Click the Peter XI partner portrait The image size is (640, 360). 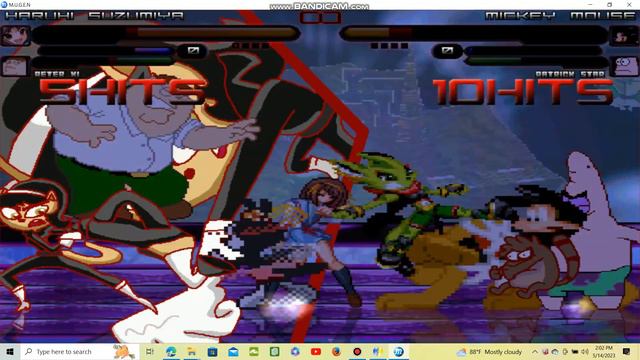pos(15,66)
